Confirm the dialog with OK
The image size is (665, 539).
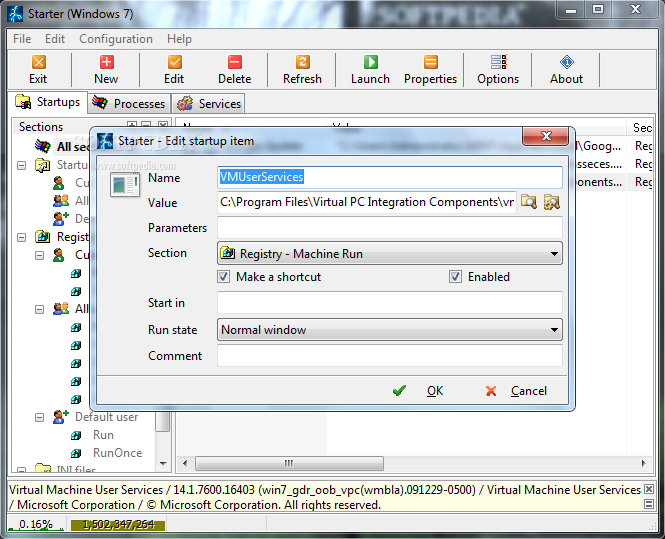tap(418, 391)
